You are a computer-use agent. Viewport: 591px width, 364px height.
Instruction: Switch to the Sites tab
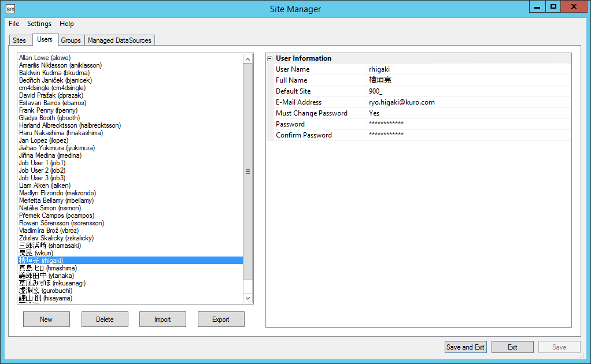(19, 40)
